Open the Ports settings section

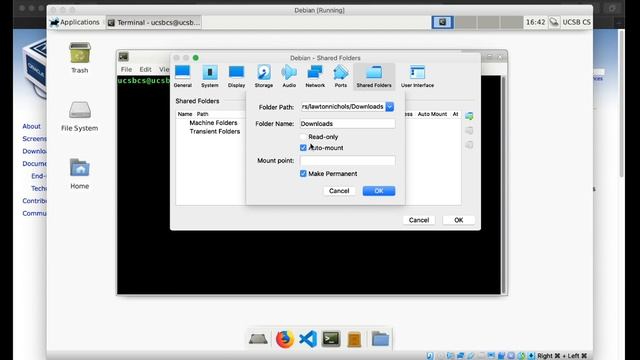pyautogui.click(x=341, y=76)
